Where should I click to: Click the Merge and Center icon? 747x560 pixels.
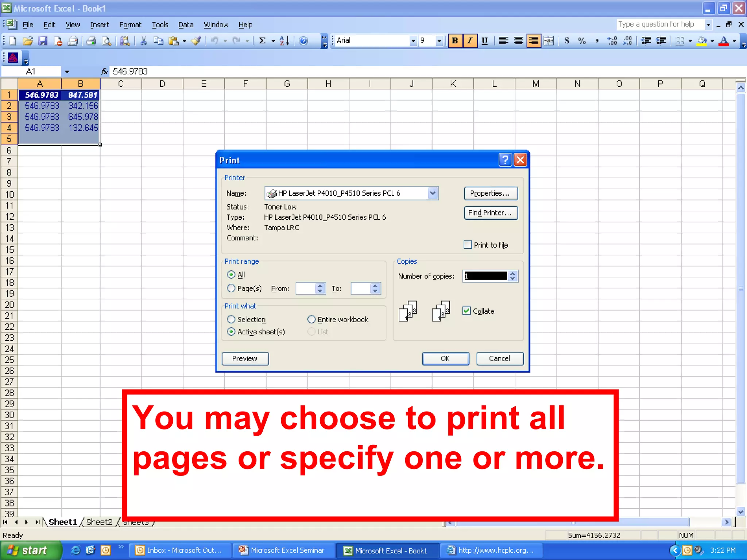pyautogui.click(x=549, y=41)
